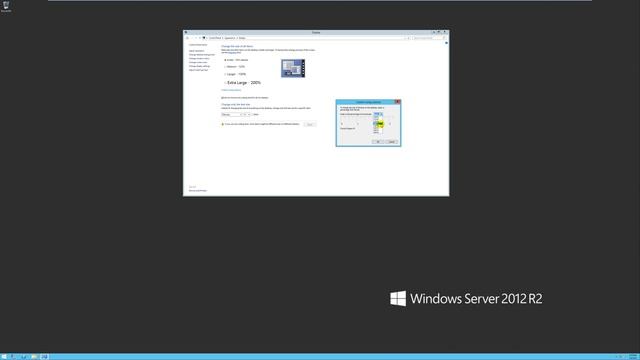Launch PowerShell from the taskbar
Image resolution: width=640 pixels, height=360 pixels.
click(x=24, y=357)
